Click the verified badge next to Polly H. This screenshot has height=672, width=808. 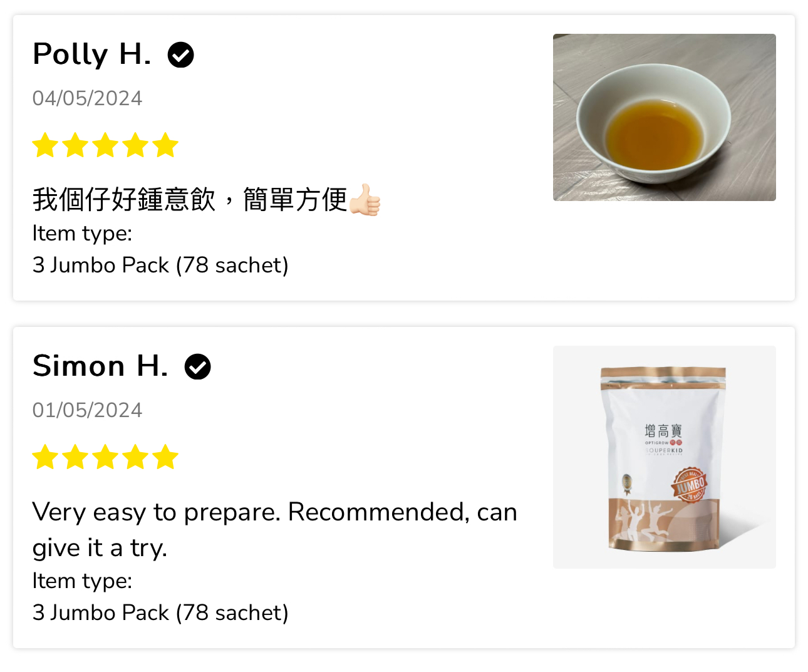[181, 55]
